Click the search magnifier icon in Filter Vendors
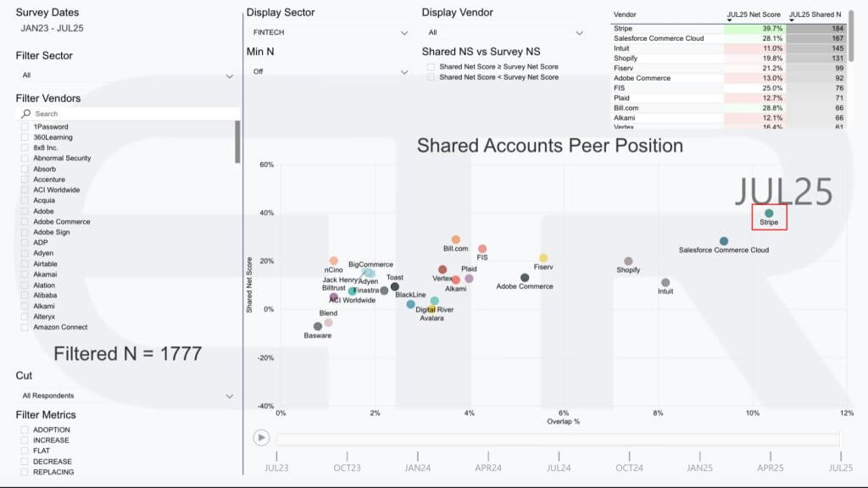 pos(26,114)
